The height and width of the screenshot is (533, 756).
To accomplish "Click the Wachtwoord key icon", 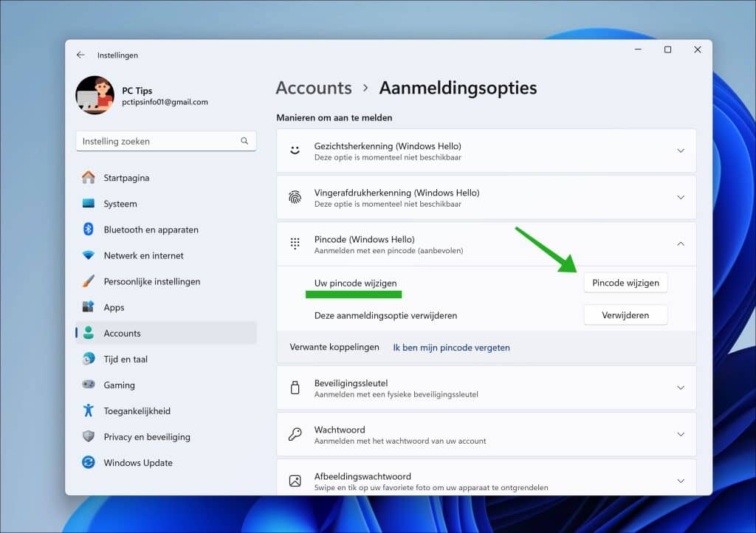I will [x=295, y=434].
